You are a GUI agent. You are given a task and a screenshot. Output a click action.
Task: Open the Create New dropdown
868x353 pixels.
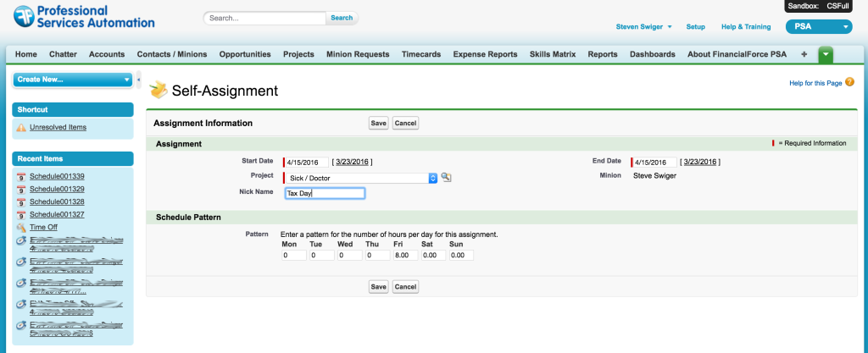coord(73,80)
